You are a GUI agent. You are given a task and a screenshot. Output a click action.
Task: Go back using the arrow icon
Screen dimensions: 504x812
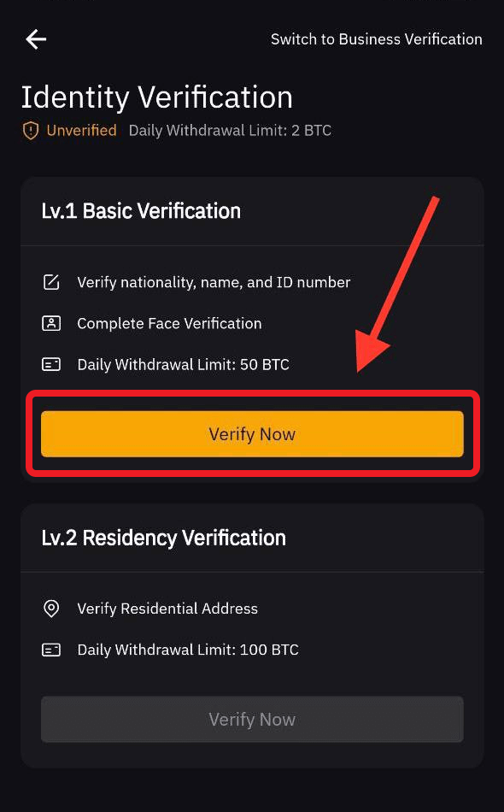pyautogui.click(x=36, y=39)
